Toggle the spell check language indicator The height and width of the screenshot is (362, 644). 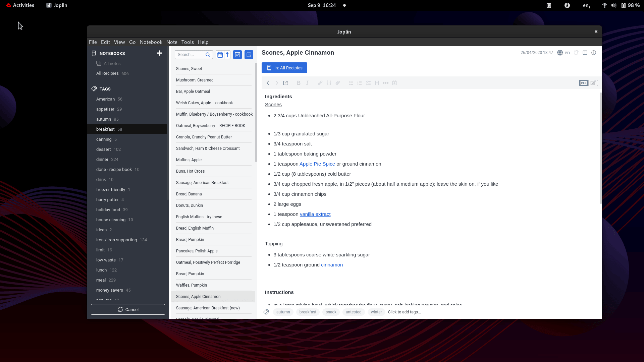coord(563,53)
